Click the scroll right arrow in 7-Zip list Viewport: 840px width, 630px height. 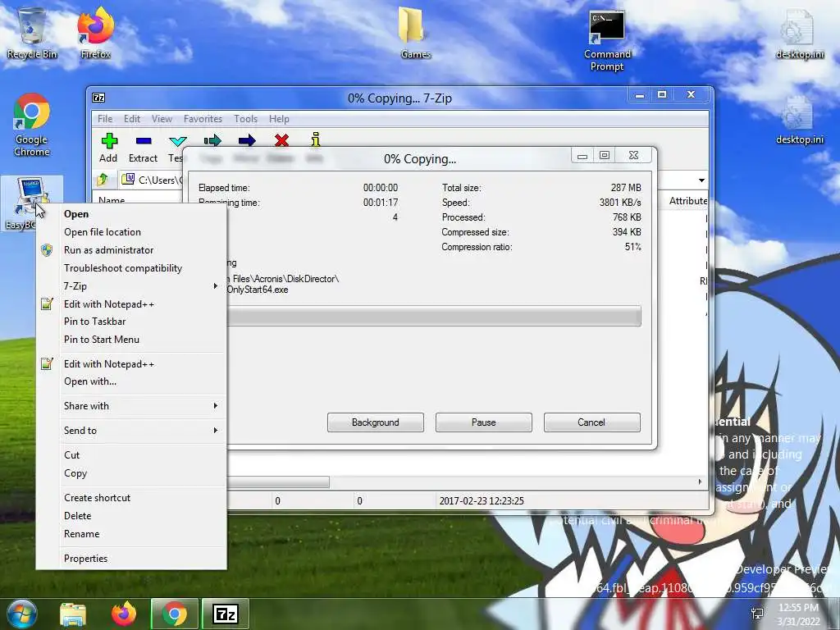(x=700, y=482)
